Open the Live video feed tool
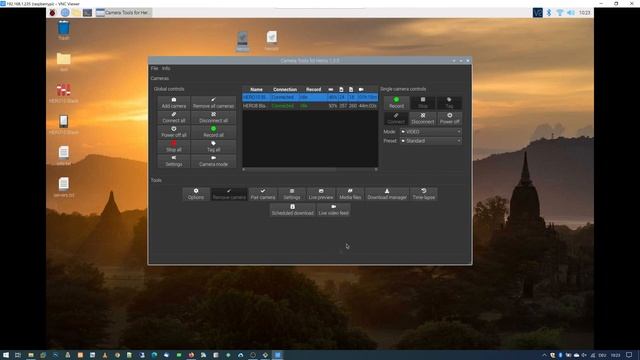The width and height of the screenshot is (640, 360). click(x=333, y=210)
